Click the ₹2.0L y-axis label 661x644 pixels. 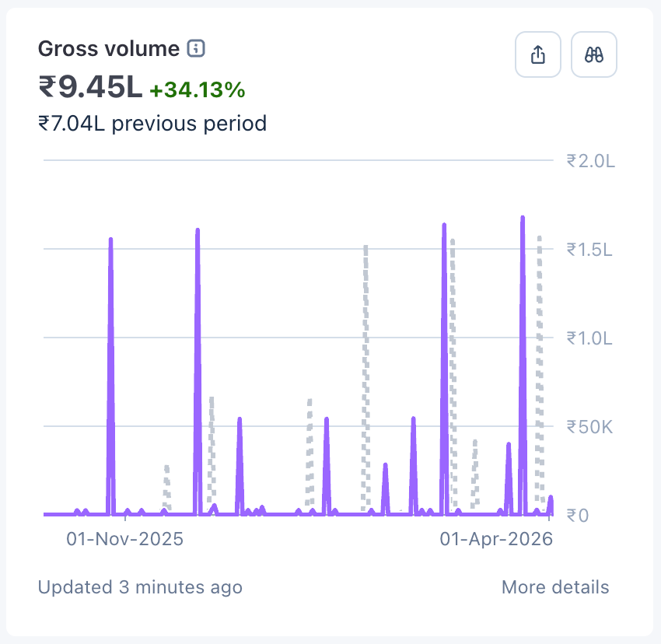coord(590,161)
